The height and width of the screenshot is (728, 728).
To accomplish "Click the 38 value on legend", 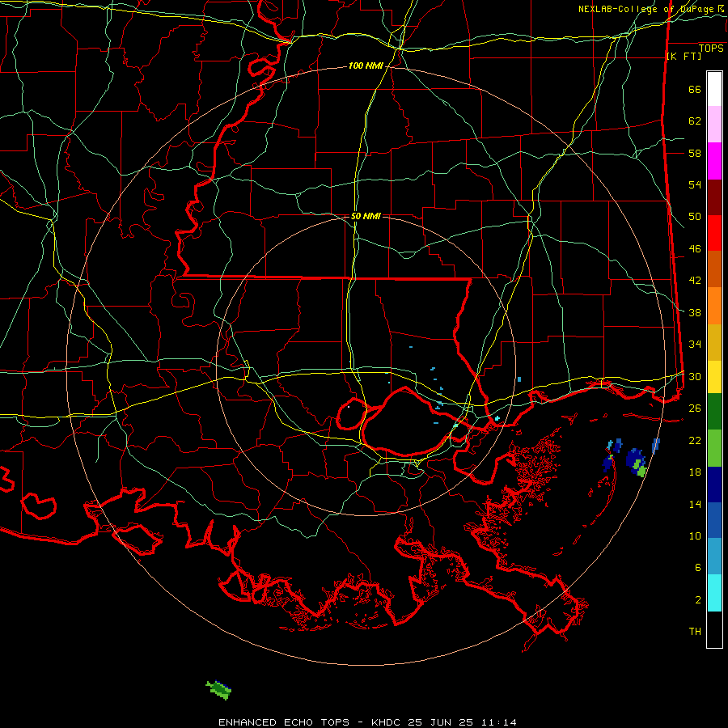I will 695,312.
